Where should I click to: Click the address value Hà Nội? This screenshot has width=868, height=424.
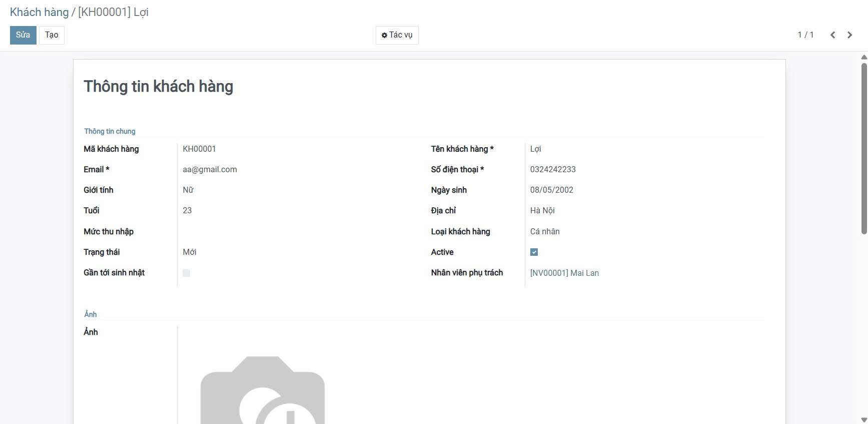tap(542, 210)
